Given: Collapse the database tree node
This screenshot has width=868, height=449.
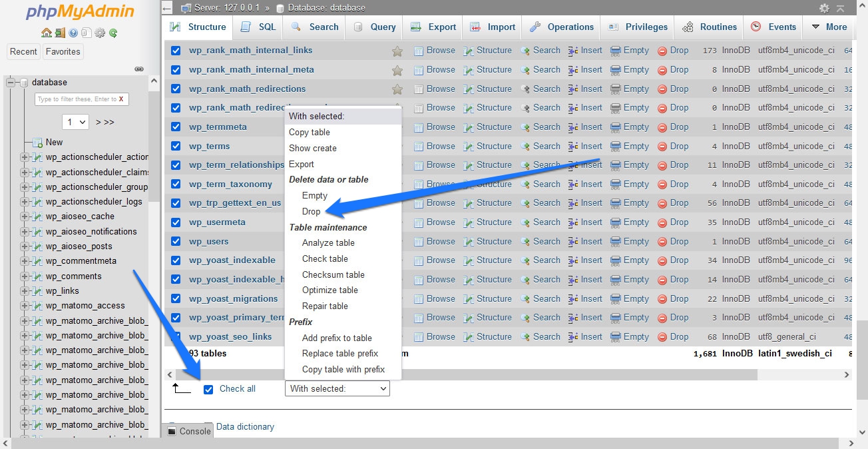Looking at the screenshot, I should [x=11, y=83].
